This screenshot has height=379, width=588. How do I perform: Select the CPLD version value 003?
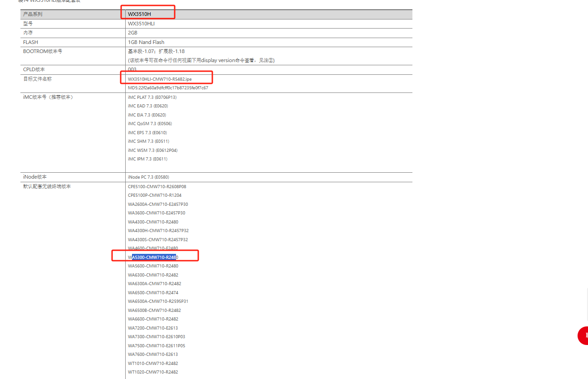(132, 69)
